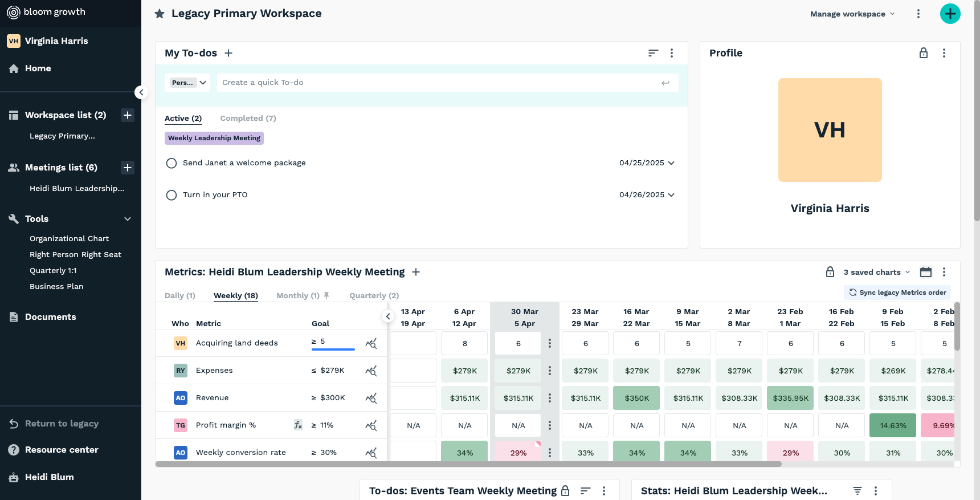Image resolution: width=980 pixels, height=500 pixels.
Task: Click the green plus create button
Action: point(950,14)
